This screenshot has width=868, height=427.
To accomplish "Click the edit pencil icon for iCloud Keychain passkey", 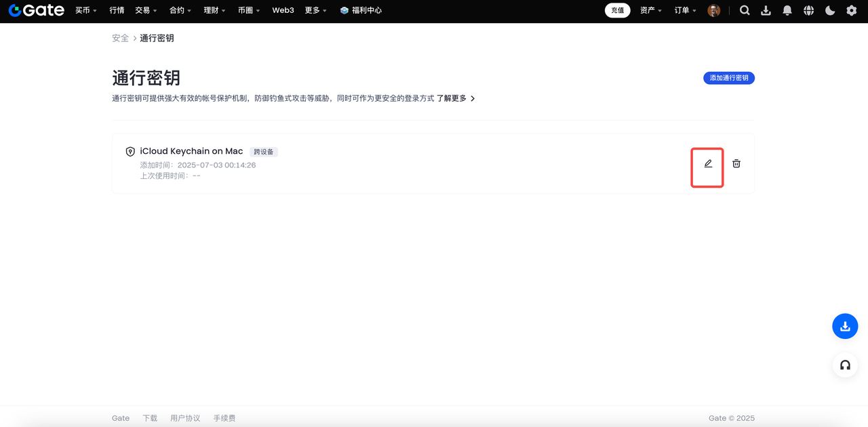I will [707, 163].
